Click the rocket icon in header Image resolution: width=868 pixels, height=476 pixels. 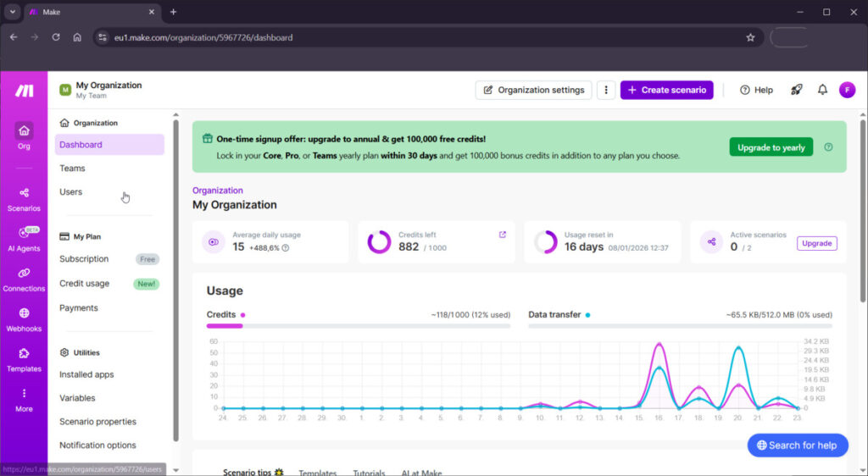pyautogui.click(x=796, y=90)
